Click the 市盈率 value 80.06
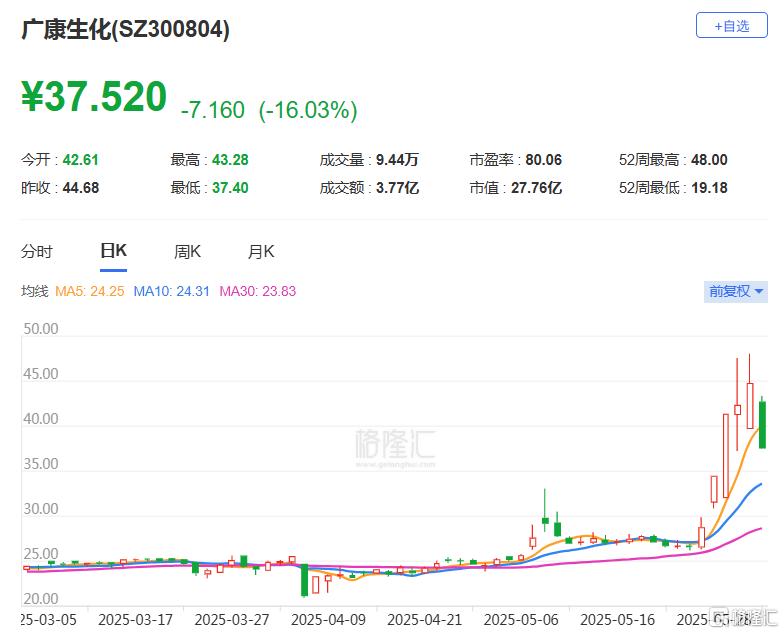This screenshot has width=784, height=634. 544,160
